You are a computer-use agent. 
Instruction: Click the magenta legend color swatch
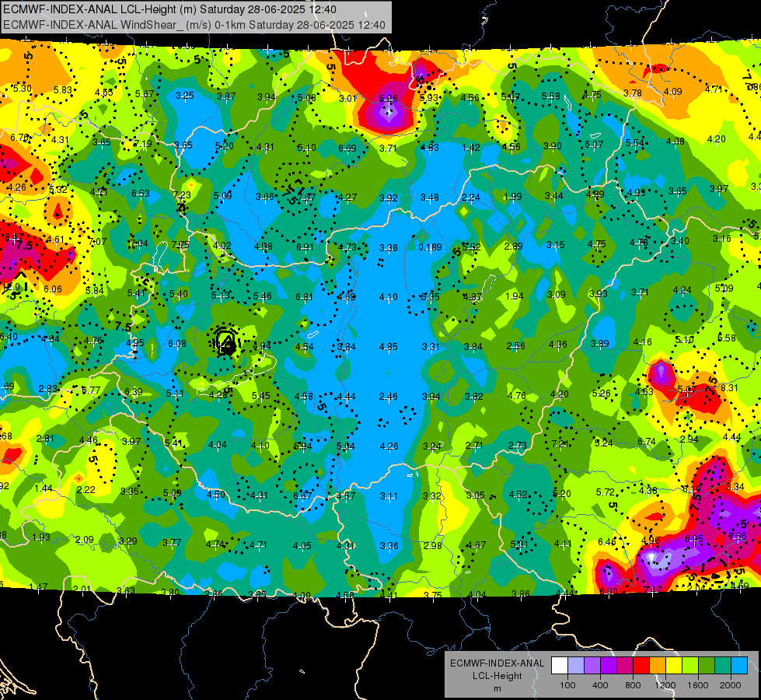(625, 666)
